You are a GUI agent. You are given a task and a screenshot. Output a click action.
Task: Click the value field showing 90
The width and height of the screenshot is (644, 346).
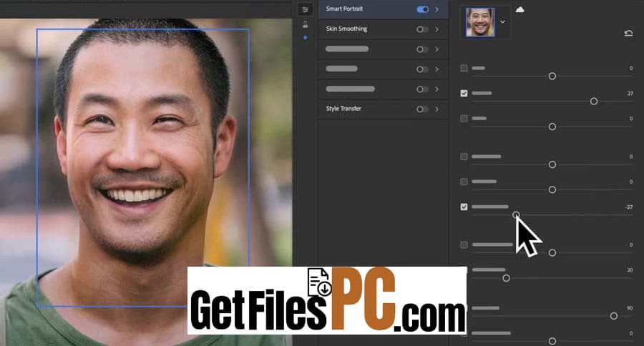tap(630, 308)
